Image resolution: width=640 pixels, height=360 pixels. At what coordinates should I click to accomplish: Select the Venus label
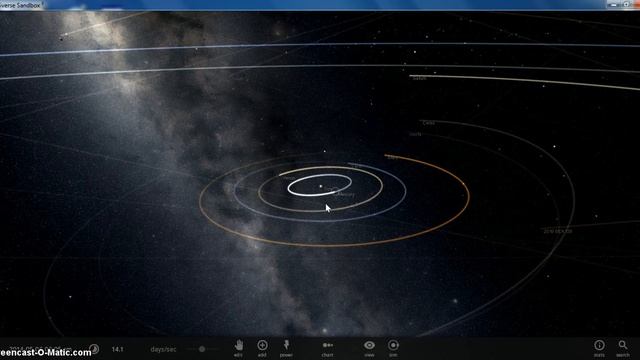tap(289, 178)
